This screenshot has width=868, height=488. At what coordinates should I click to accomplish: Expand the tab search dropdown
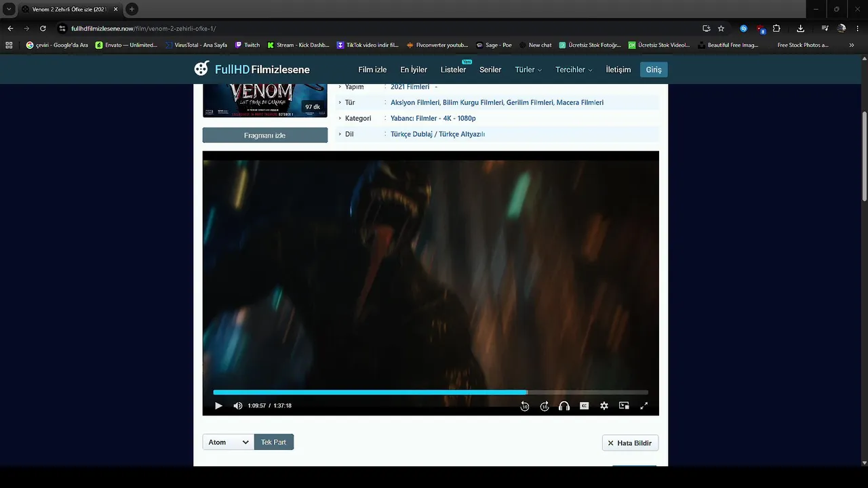[9, 9]
